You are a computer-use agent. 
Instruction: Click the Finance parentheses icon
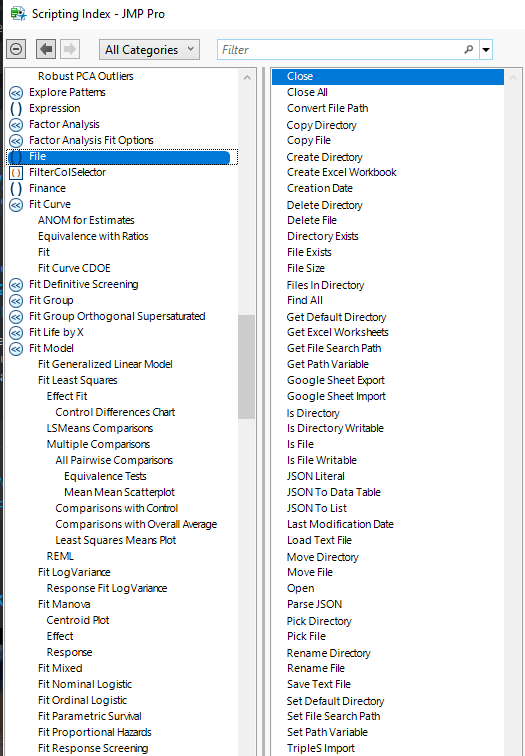[16, 189]
